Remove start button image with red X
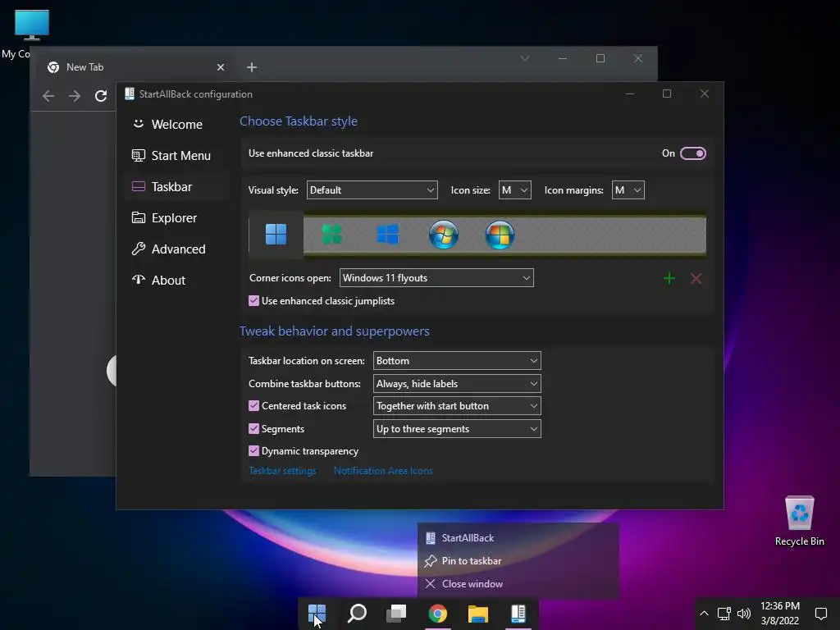This screenshot has width=840, height=630. [x=696, y=278]
